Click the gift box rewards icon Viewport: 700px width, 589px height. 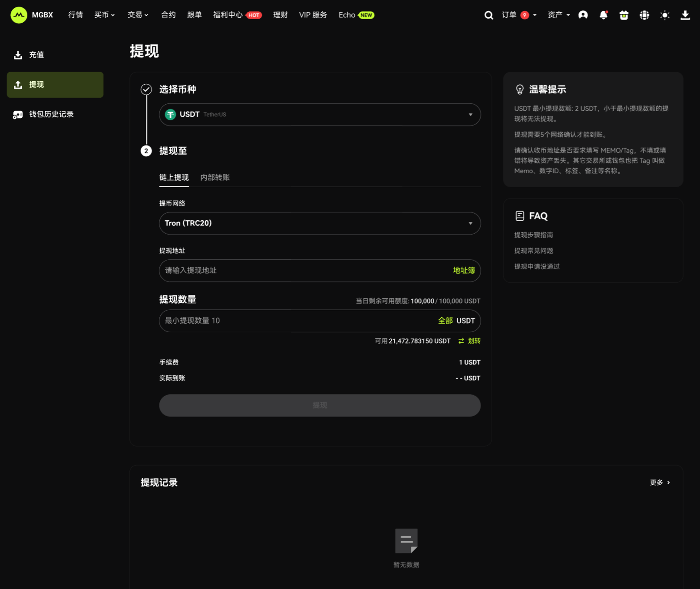tap(624, 15)
